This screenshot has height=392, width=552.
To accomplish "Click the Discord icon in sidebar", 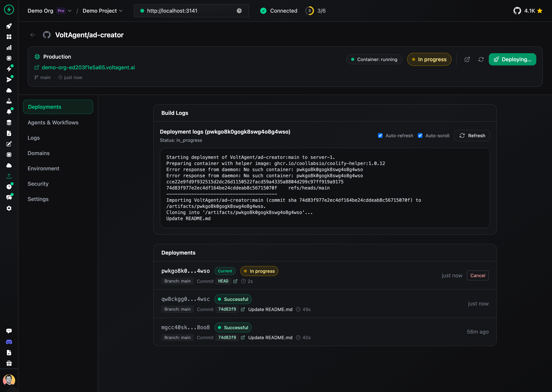I will [9, 342].
